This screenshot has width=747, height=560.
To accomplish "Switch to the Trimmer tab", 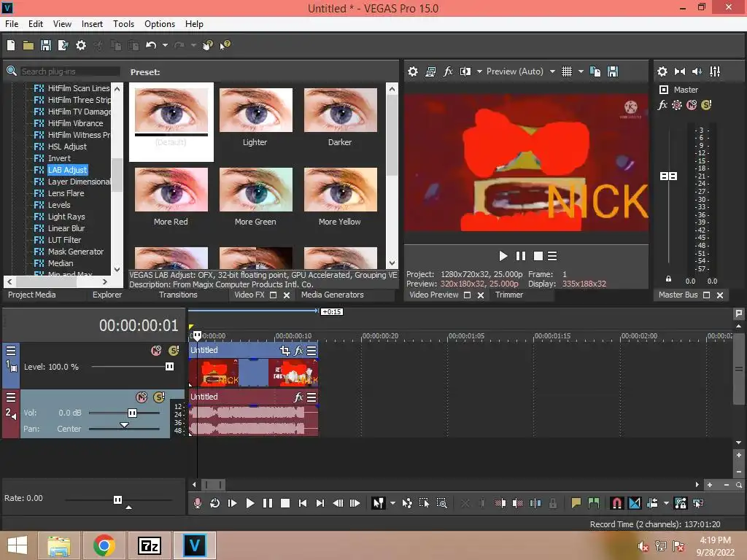I will coord(509,295).
